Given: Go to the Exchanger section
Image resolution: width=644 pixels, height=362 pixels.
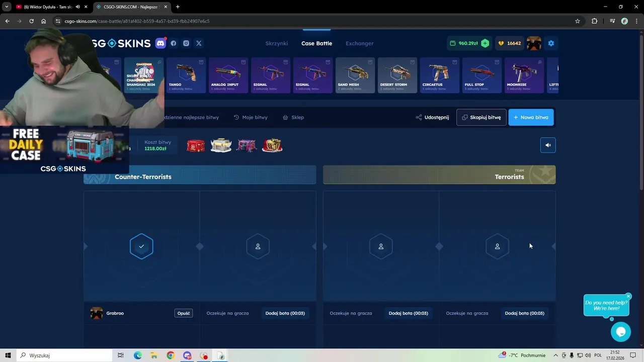Looking at the screenshot, I should [359, 43].
